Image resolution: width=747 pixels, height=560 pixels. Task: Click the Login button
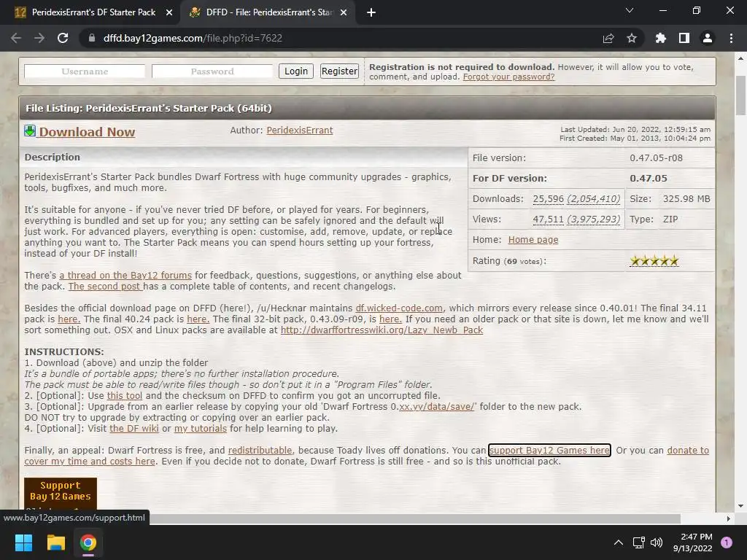click(296, 71)
